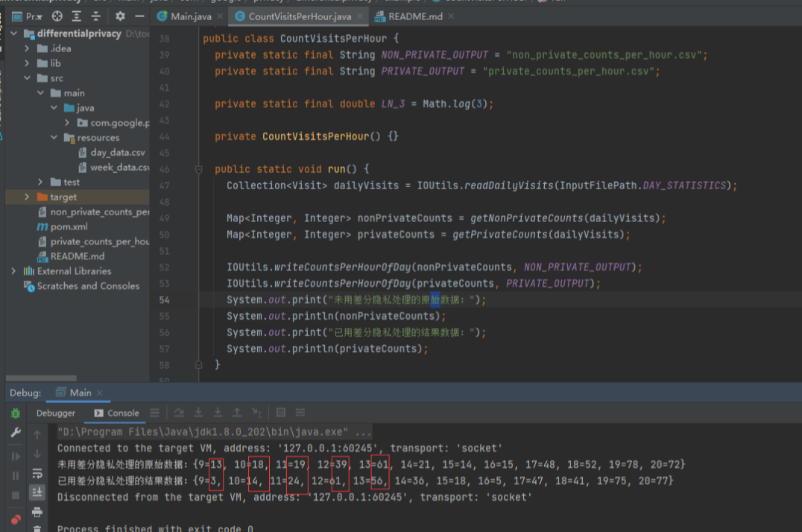Select week_data.csv in project tree
802x532 pixels.
113,167
